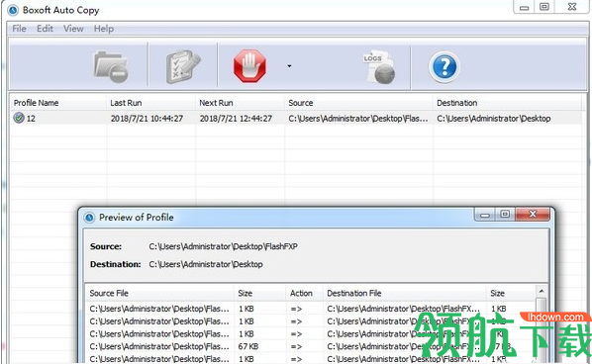Minimize the Preview of Profile window
This screenshot has width=592, height=364.
click(x=485, y=215)
